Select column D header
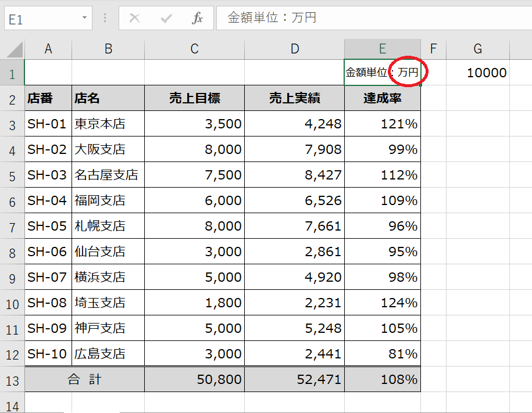 (294, 49)
